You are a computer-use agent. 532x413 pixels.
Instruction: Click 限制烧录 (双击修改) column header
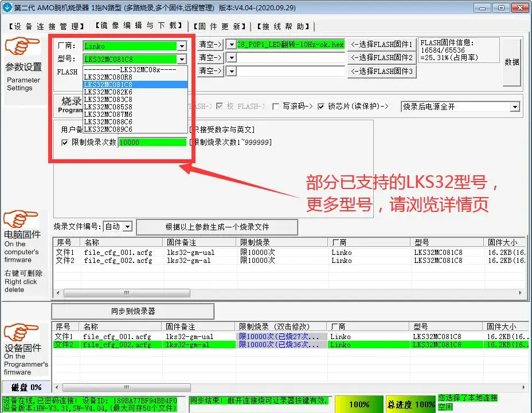(x=280, y=327)
